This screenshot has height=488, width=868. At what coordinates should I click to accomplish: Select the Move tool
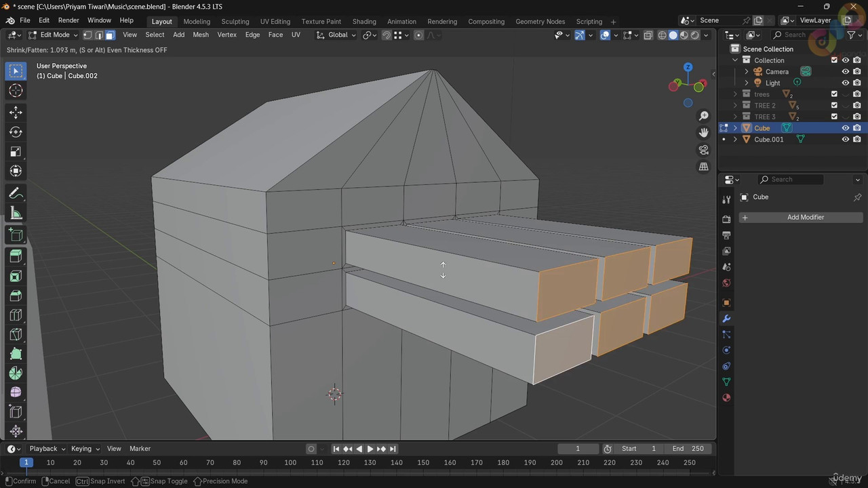pos(16,113)
